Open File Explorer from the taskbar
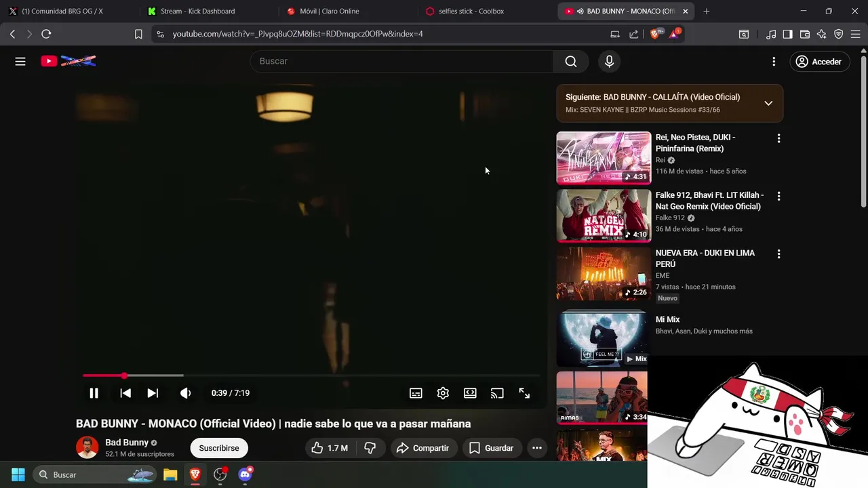Viewport: 868px width, 488px height. 170,474
